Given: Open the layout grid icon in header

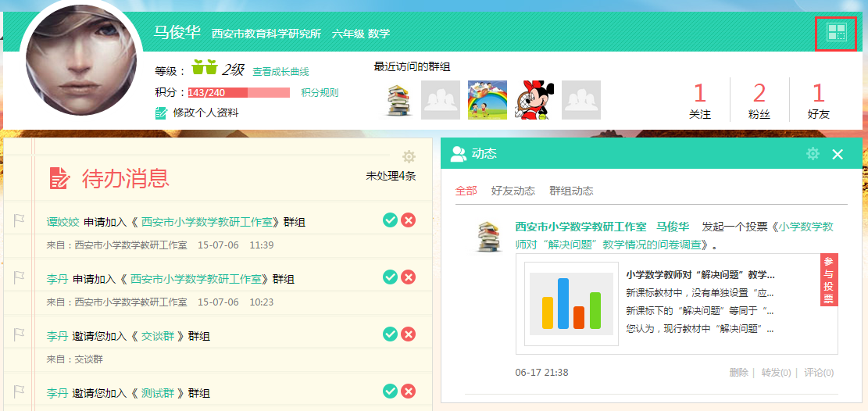Looking at the screenshot, I should (x=836, y=32).
